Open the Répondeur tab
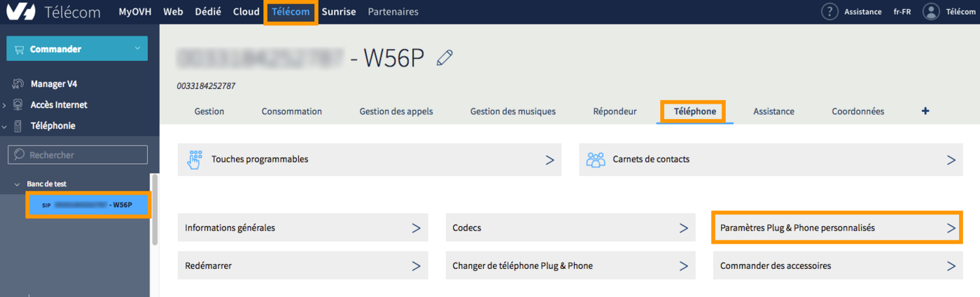This screenshot has width=980, height=297. [615, 111]
